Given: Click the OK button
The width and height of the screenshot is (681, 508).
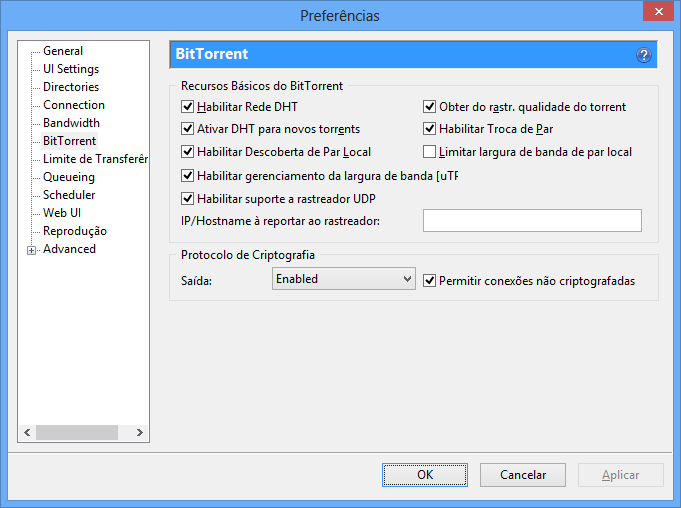Looking at the screenshot, I should coord(425,475).
